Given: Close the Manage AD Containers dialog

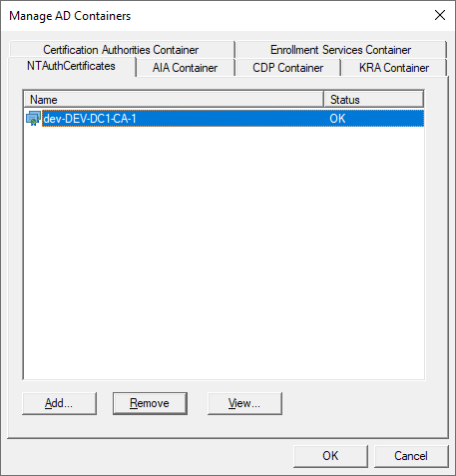Looking at the screenshot, I should click(x=440, y=15).
